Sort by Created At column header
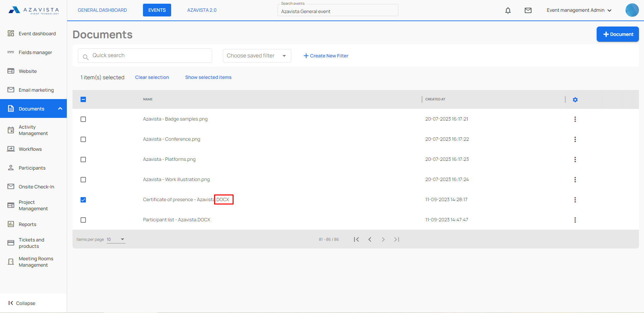Viewport: 644px width, 313px height. tap(435, 99)
